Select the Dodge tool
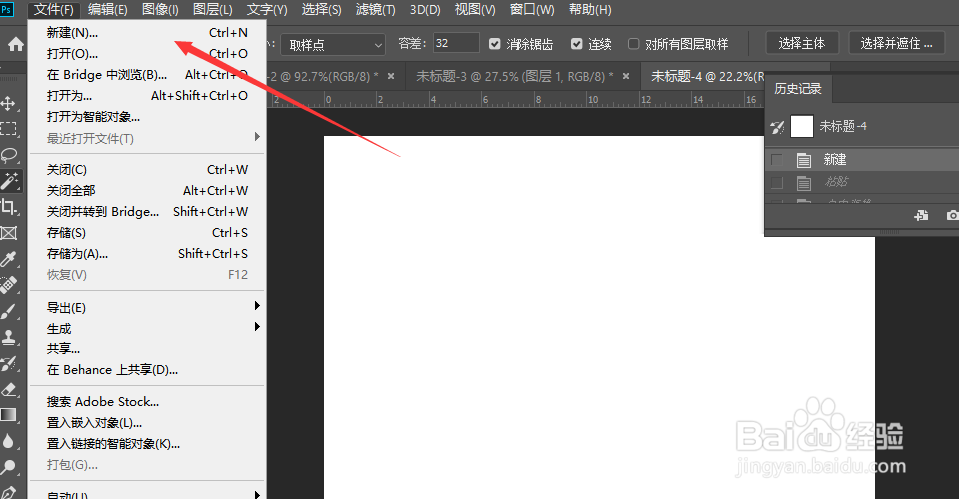This screenshot has height=499, width=959. [x=9, y=467]
